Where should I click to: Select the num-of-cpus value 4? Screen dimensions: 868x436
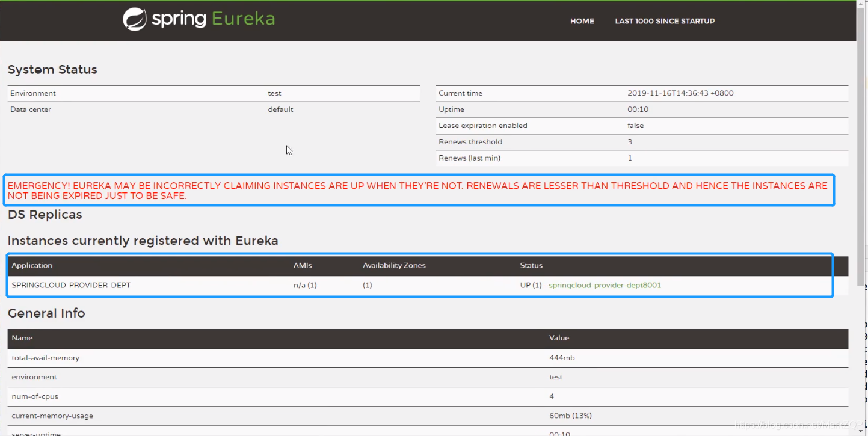[x=552, y=396]
